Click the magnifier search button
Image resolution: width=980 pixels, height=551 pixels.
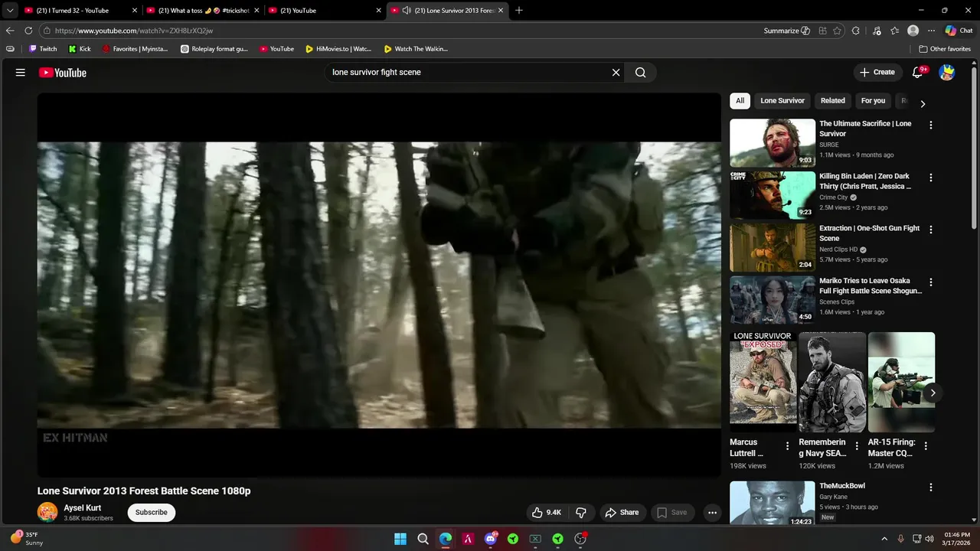click(x=641, y=73)
